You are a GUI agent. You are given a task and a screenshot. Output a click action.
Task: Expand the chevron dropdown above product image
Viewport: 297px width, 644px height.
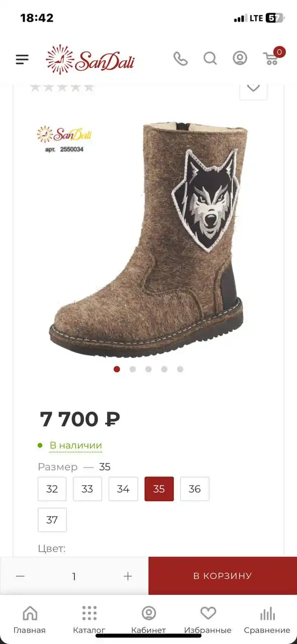(253, 88)
